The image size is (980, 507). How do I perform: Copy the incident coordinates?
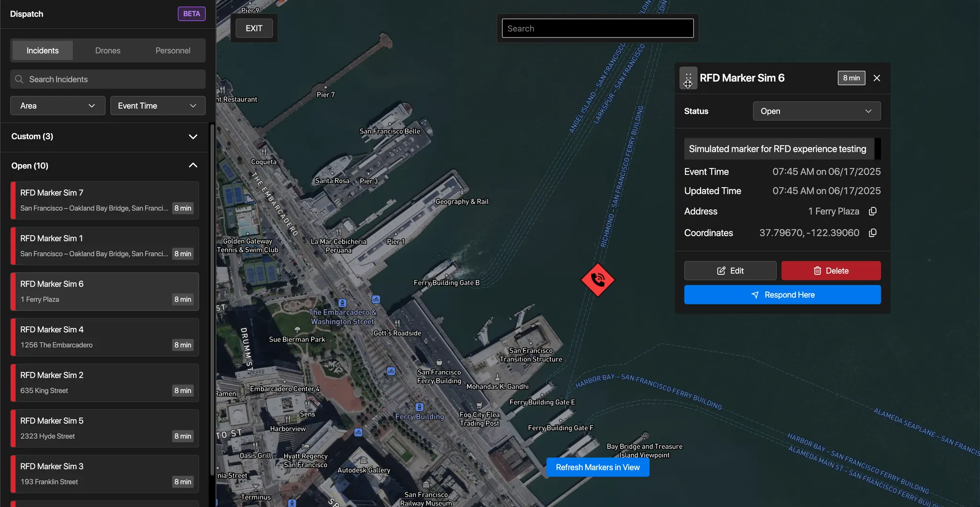pos(872,233)
